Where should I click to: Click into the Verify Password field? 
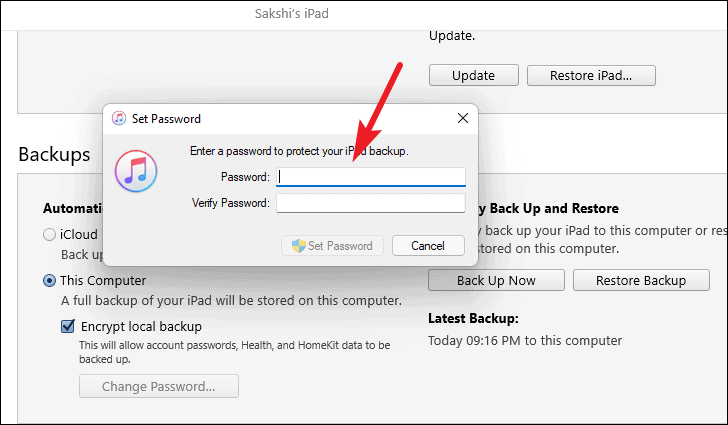pos(371,203)
